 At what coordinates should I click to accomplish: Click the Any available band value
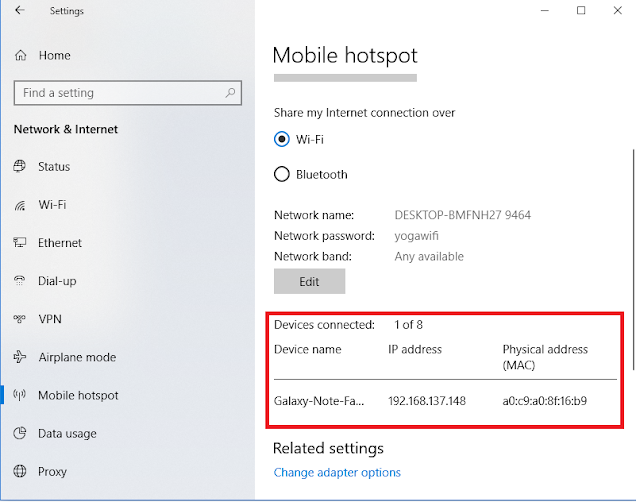tap(429, 257)
